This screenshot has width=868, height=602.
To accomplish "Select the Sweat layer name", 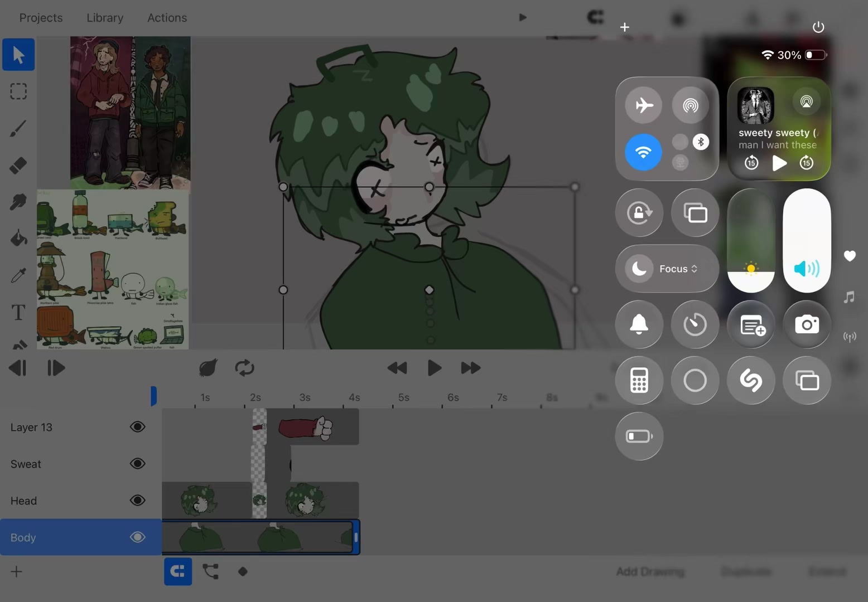I will pos(26,464).
